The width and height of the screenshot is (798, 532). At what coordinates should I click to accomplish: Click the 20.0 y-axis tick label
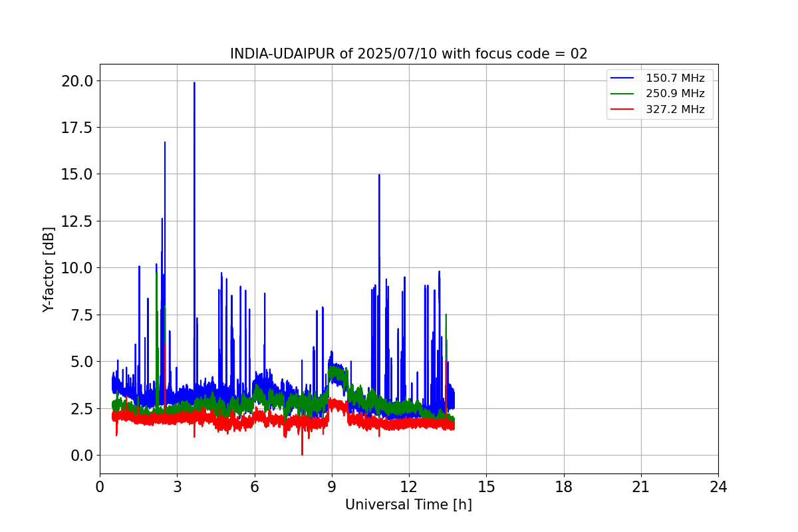click(x=76, y=81)
